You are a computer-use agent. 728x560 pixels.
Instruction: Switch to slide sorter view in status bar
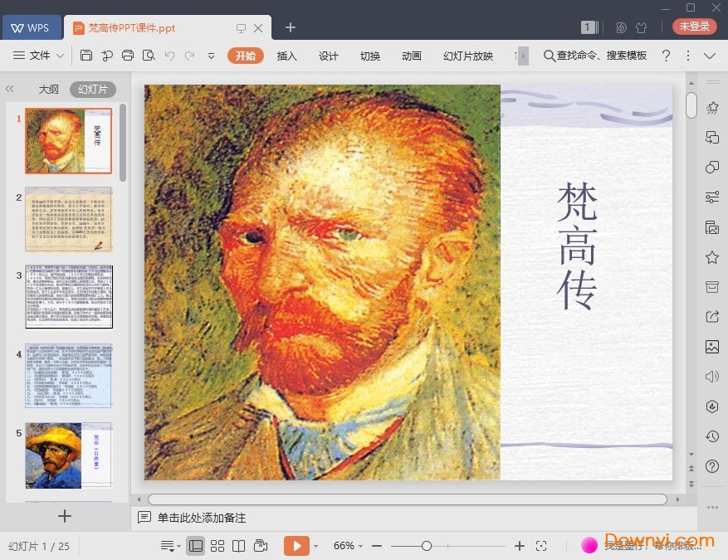[x=217, y=545]
